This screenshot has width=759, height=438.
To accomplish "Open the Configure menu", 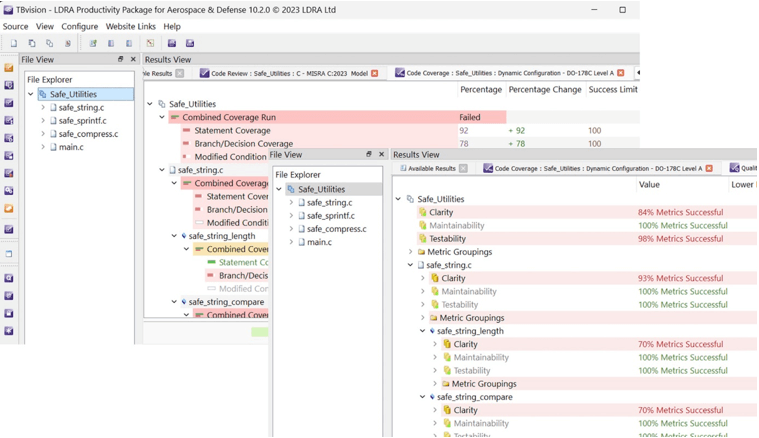I will point(79,27).
